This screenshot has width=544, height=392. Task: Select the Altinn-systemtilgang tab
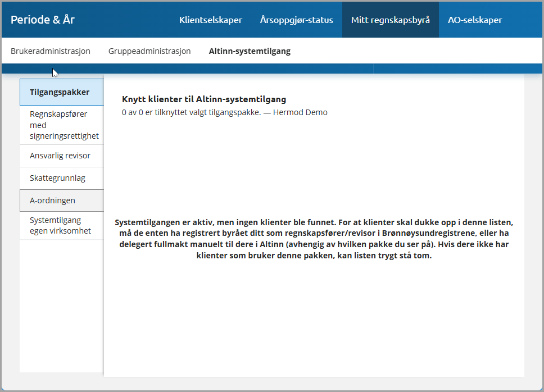250,51
